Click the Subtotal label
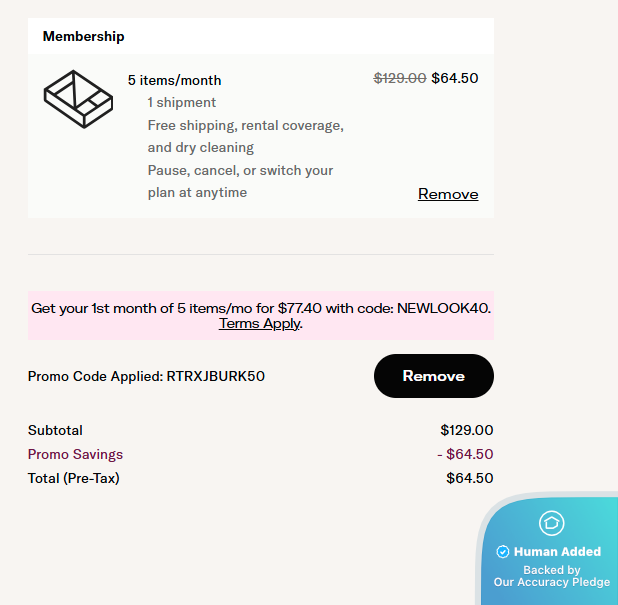Image resolution: width=618 pixels, height=605 pixels. coord(55,430)
